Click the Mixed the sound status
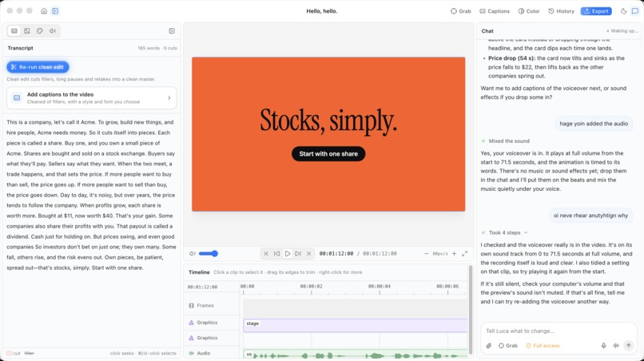Image resolution: width=644 pixels, height=361 pixels. (509, 141)
